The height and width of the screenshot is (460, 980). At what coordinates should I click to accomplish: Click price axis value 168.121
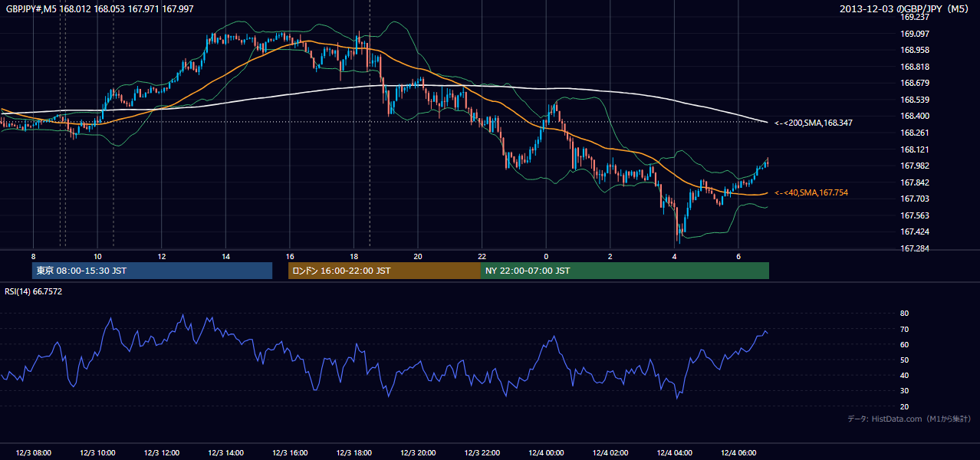[915, 149]
